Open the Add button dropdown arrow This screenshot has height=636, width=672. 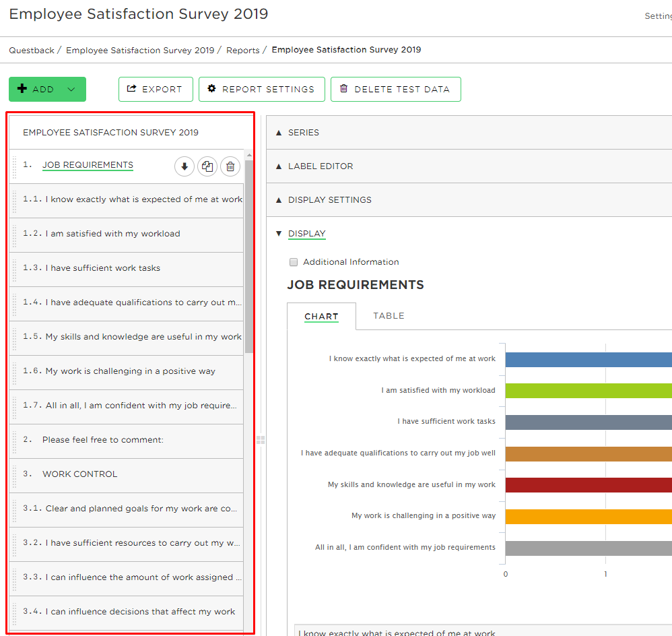71,89
